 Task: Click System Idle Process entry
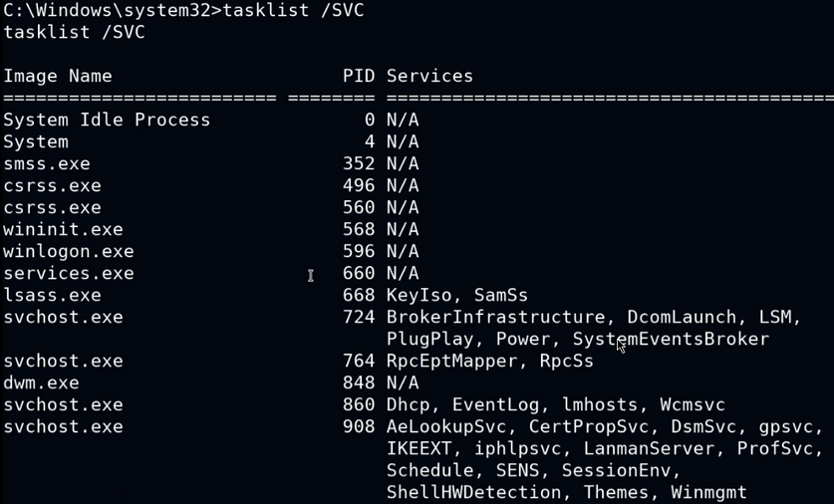tap(107, 121)
